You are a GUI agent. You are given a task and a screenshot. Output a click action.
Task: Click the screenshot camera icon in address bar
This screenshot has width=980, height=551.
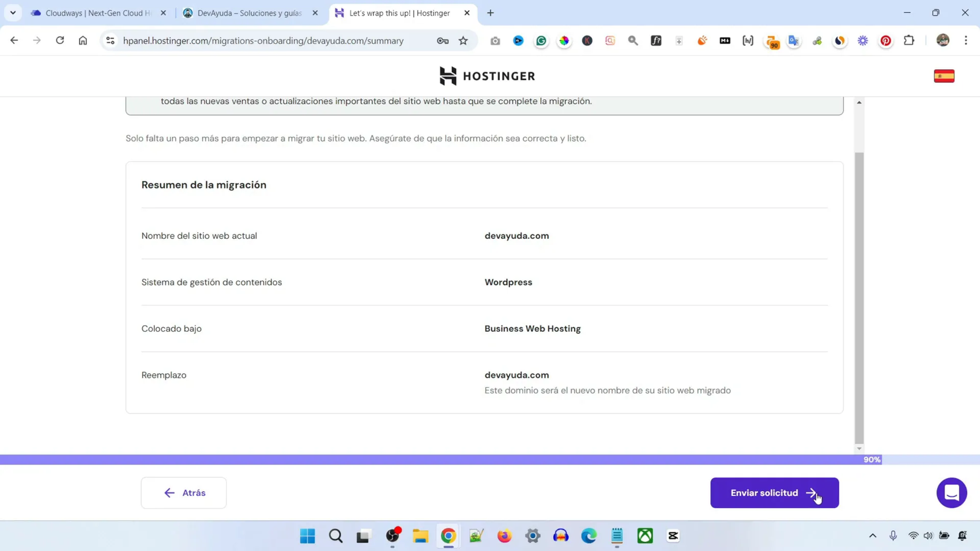496,40
